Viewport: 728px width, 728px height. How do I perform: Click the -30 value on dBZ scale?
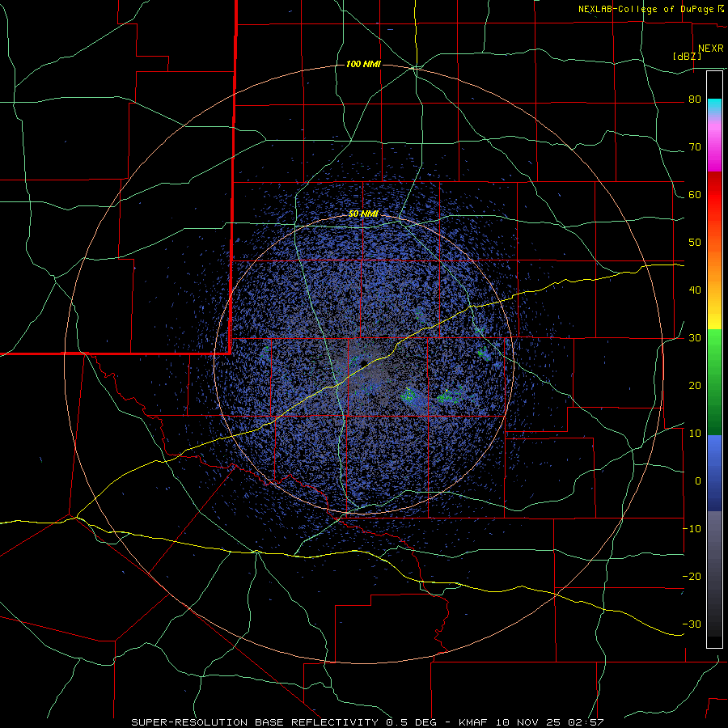pos(692,624)
